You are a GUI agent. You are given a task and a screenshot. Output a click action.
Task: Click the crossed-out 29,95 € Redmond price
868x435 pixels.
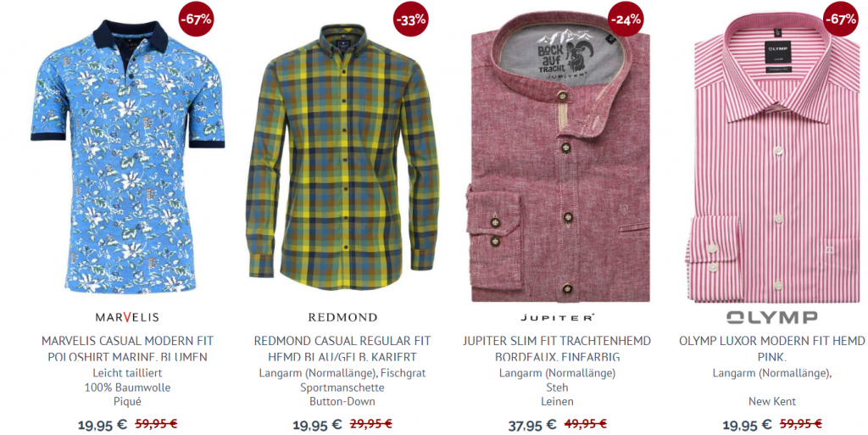(x=371, y=425)
